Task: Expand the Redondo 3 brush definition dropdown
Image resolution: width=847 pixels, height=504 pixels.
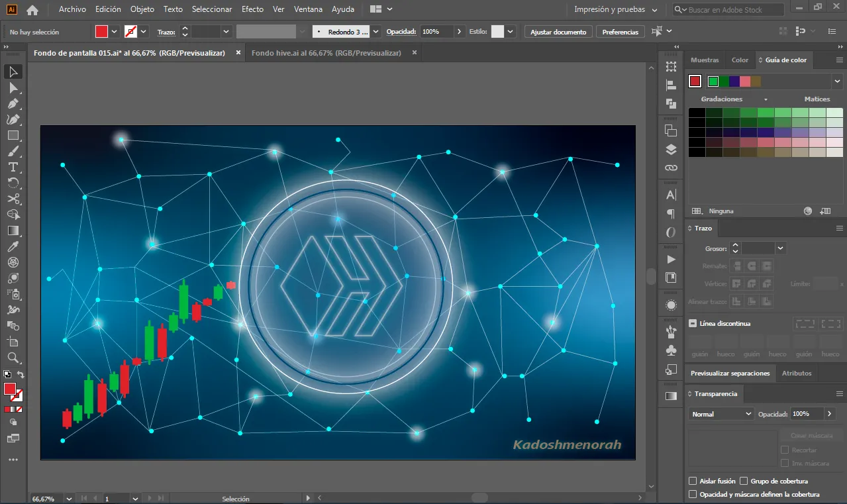Action: click(376, 32)
